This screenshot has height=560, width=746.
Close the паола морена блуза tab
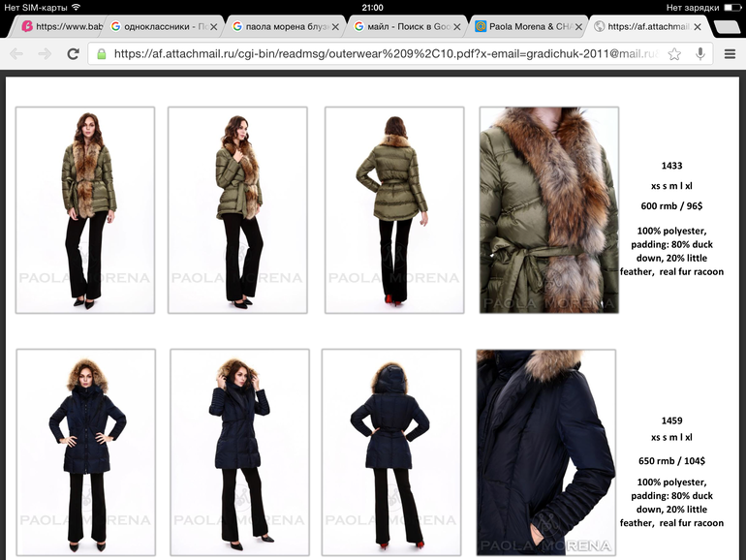335,27
